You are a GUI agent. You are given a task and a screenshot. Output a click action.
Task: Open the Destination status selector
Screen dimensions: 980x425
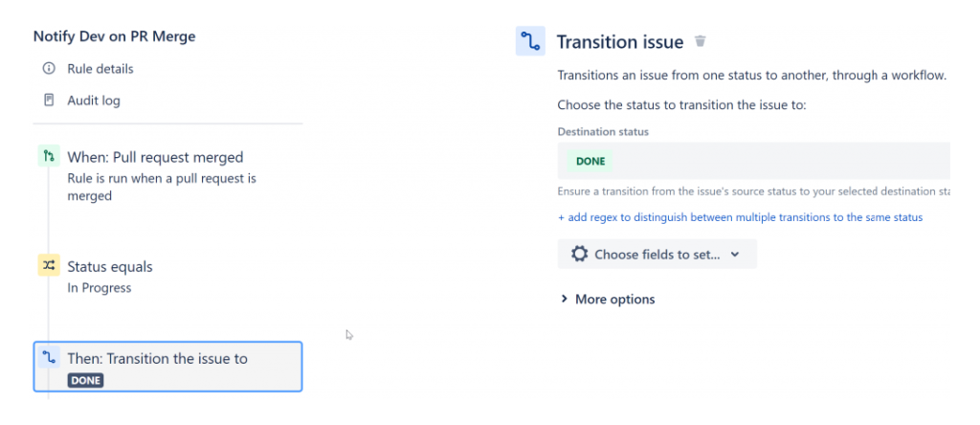pos(754,161)
